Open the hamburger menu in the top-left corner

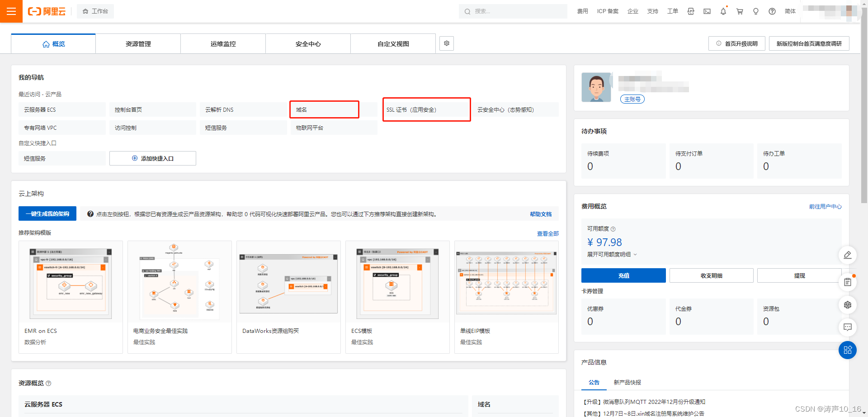(x=11, y=11)
